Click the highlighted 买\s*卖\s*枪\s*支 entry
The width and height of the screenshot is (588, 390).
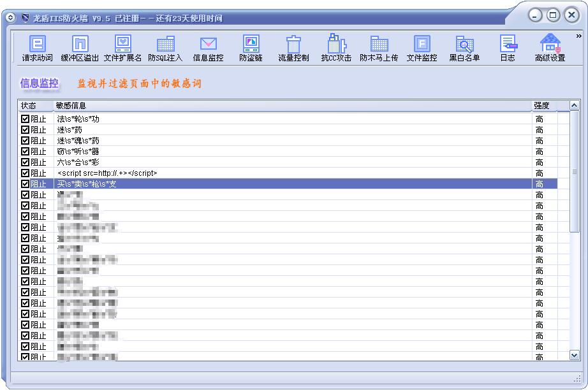coord(87,184)
